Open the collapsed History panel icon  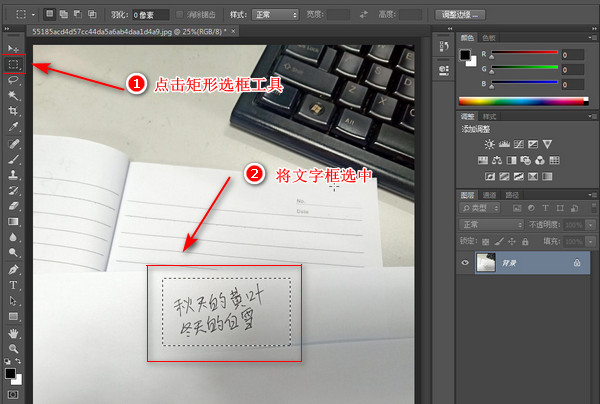(x=444, y=47)
